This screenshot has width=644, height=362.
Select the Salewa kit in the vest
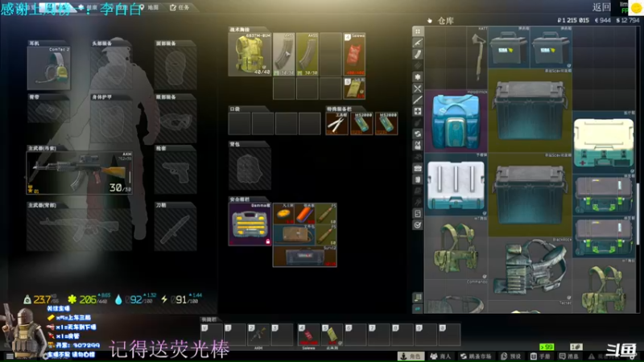tap(354, 54)
